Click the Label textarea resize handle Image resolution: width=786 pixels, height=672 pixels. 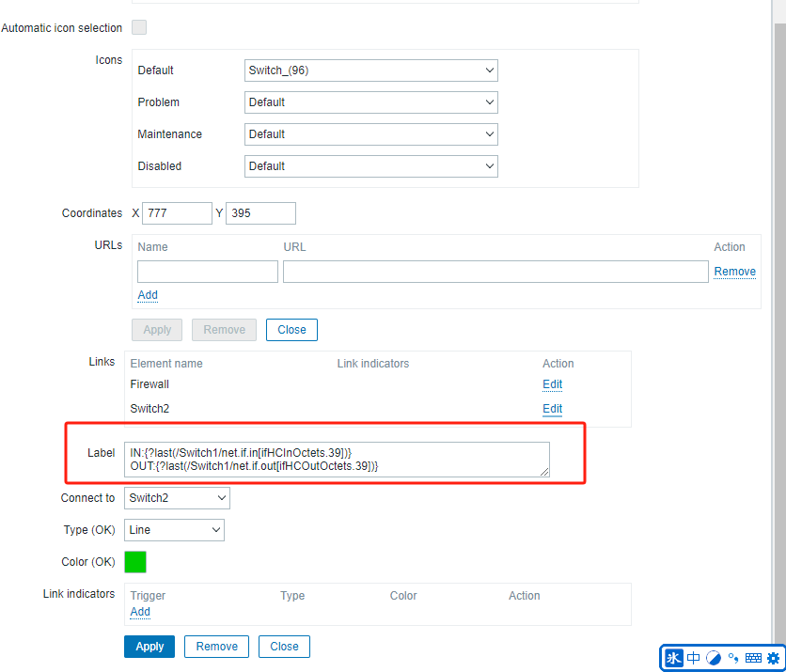pos(544,472)
